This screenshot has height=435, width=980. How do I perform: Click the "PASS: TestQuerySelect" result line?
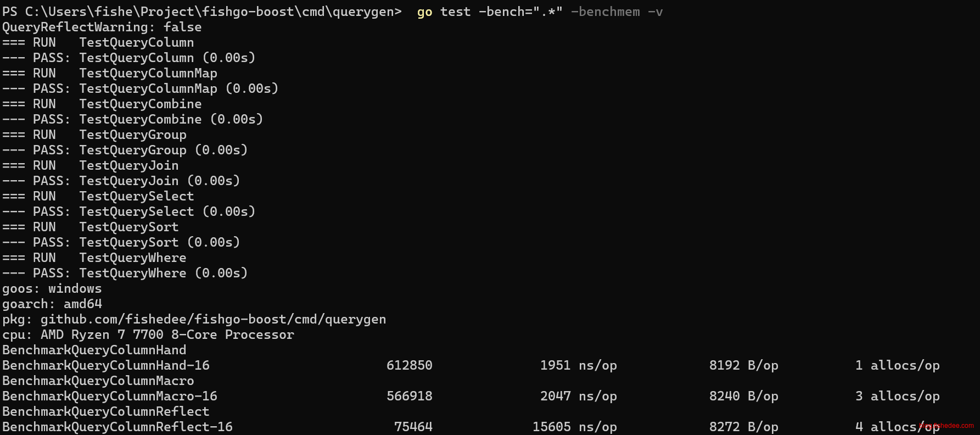128,211
